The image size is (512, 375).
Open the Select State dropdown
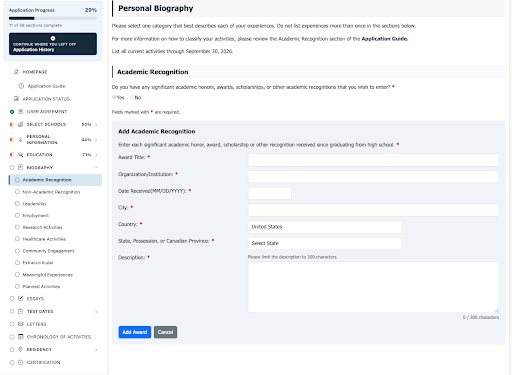pyautogui.click(x=325, y=243)
